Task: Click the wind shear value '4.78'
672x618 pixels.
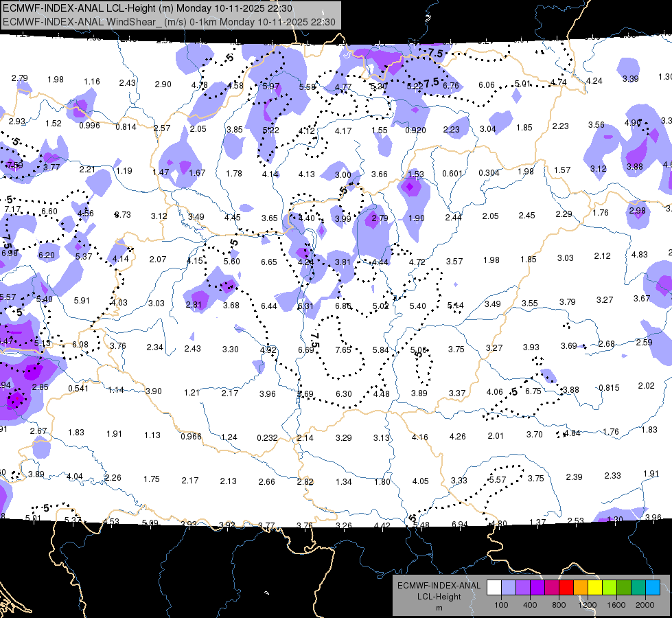Action: click(x=200, y=85)
